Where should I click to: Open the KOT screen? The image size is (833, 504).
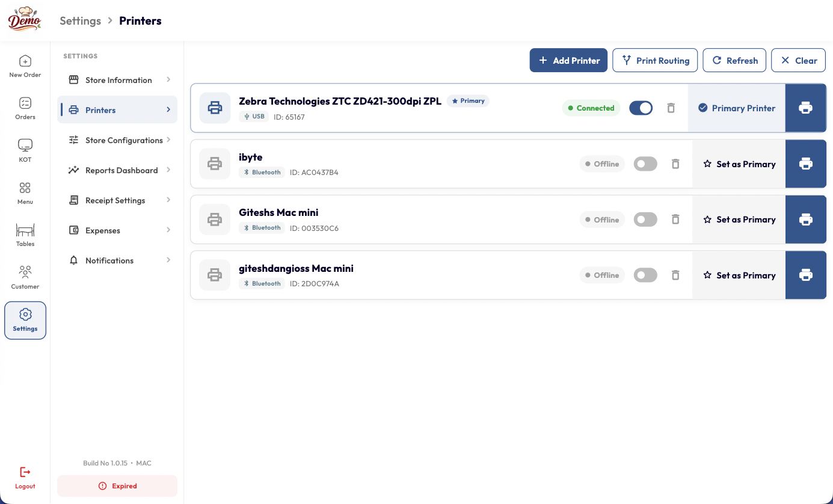(x=25, y=151)
